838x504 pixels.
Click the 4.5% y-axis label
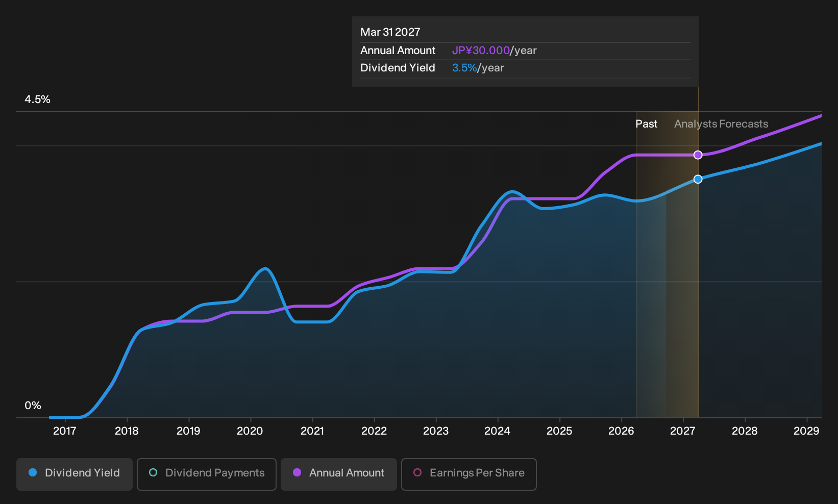pyautogui.click(x=37, y=99)
